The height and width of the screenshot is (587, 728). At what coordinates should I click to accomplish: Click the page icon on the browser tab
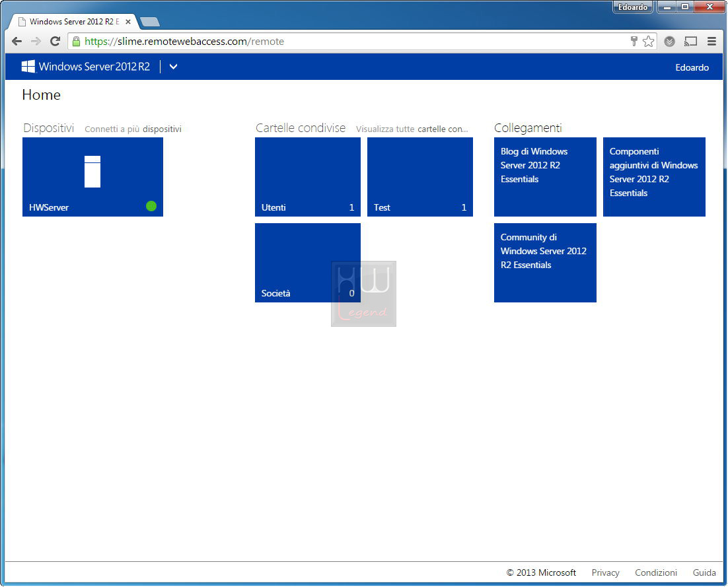(22, 22)
